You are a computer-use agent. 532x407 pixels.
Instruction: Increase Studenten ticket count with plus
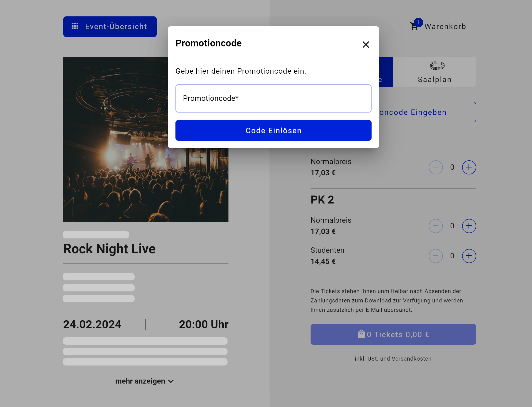tap(469, 256)
